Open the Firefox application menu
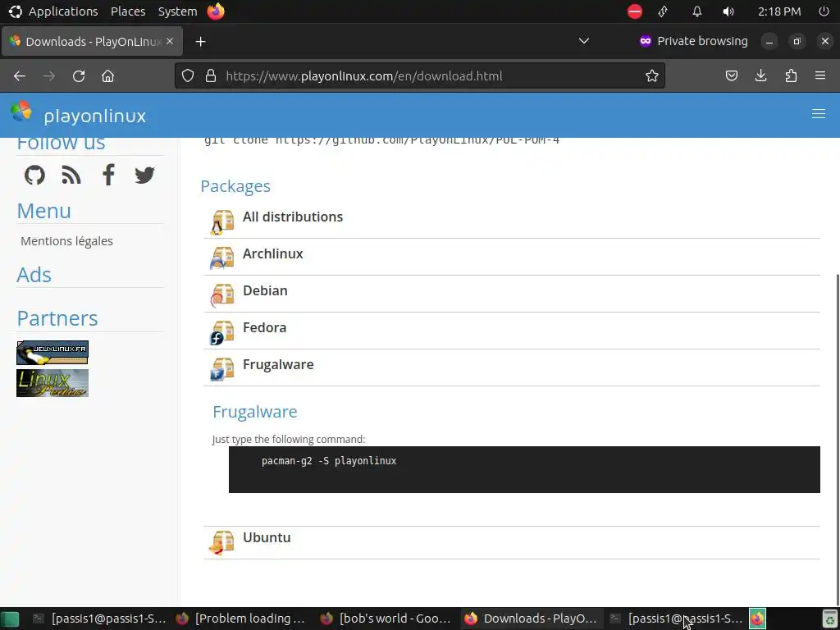 point(820,76)
